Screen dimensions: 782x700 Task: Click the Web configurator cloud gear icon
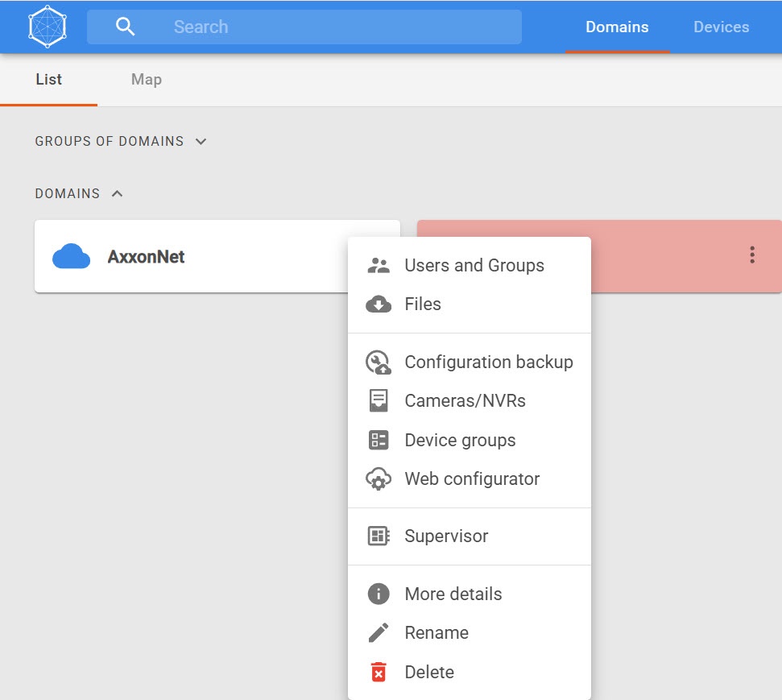379,479
